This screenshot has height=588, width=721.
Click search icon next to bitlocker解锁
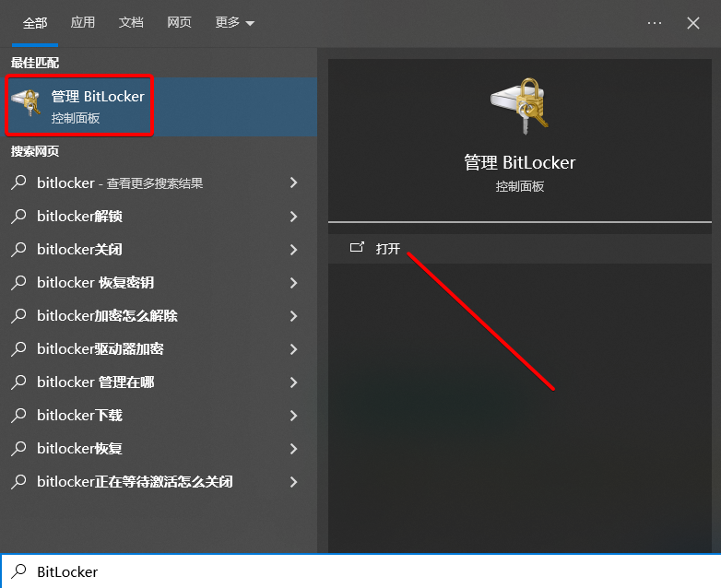18,216
